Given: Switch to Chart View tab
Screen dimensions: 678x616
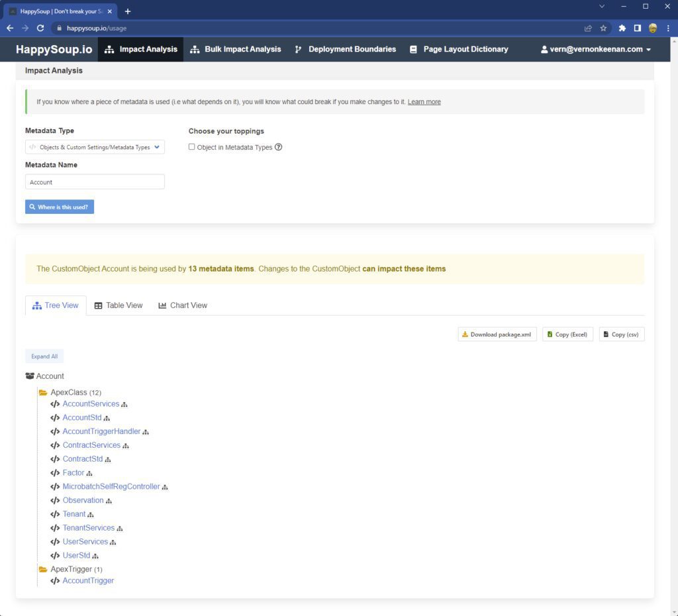Looking at the screenshot, I should pos(183,305).
